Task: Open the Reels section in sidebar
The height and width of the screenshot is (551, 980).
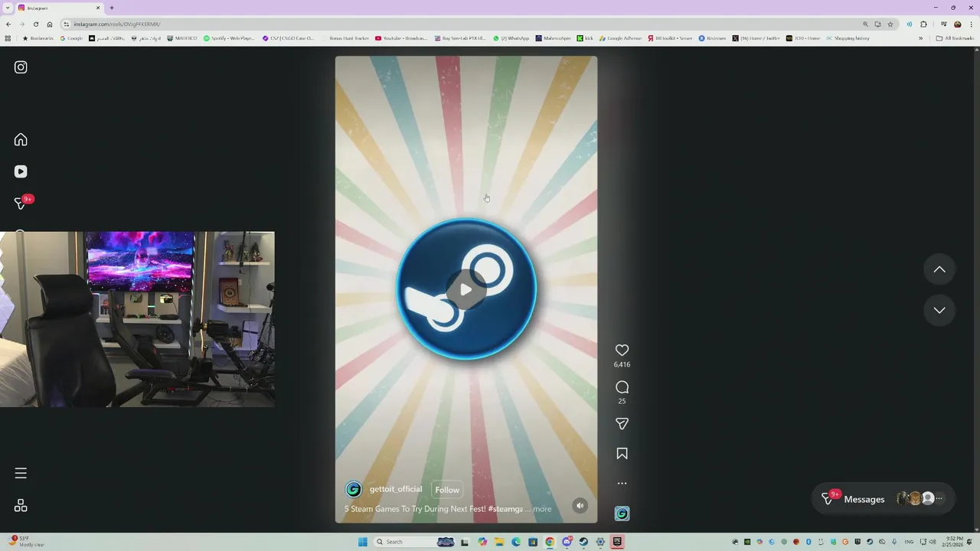Action: [21, 171]
